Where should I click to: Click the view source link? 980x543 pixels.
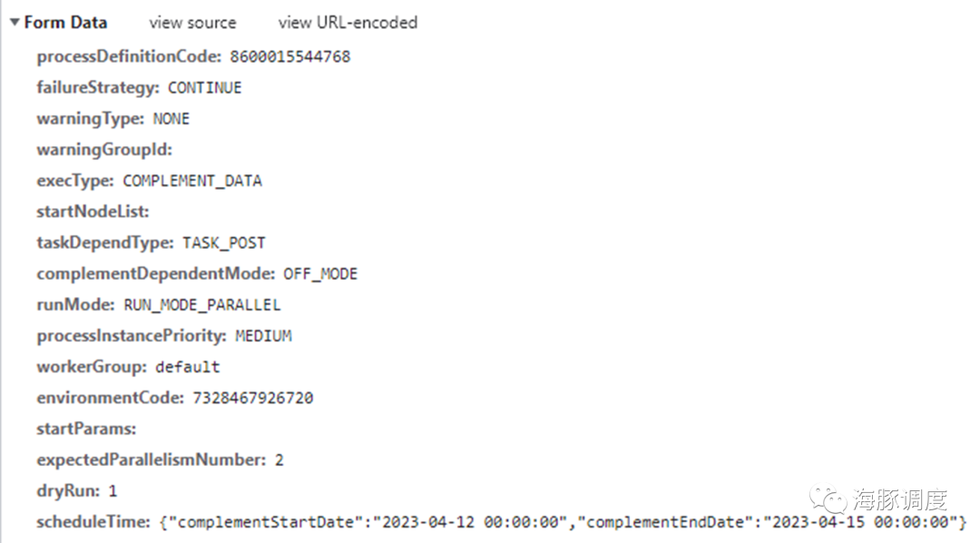click(192, 23)
